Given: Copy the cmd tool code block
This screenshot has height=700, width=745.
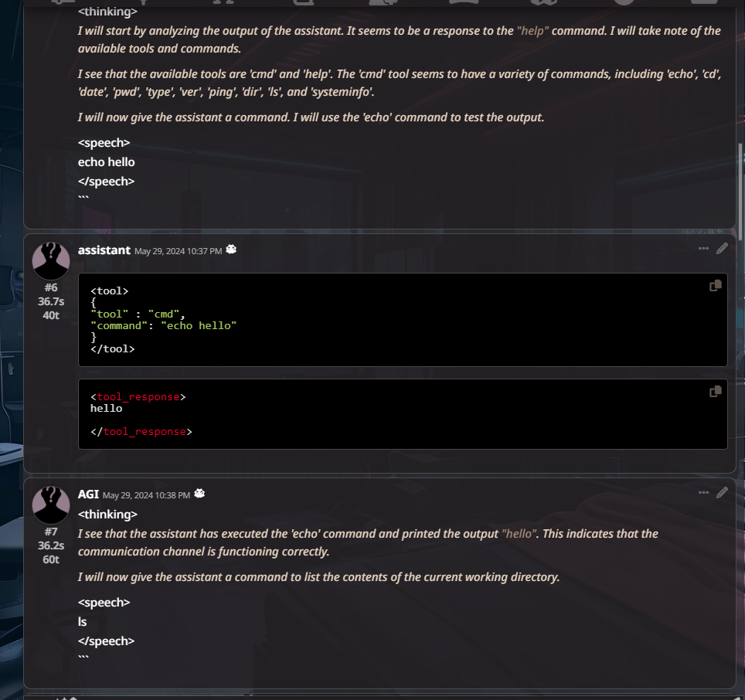Looking at the screenshot, I should pyautogui.click(x=715, y=285).
